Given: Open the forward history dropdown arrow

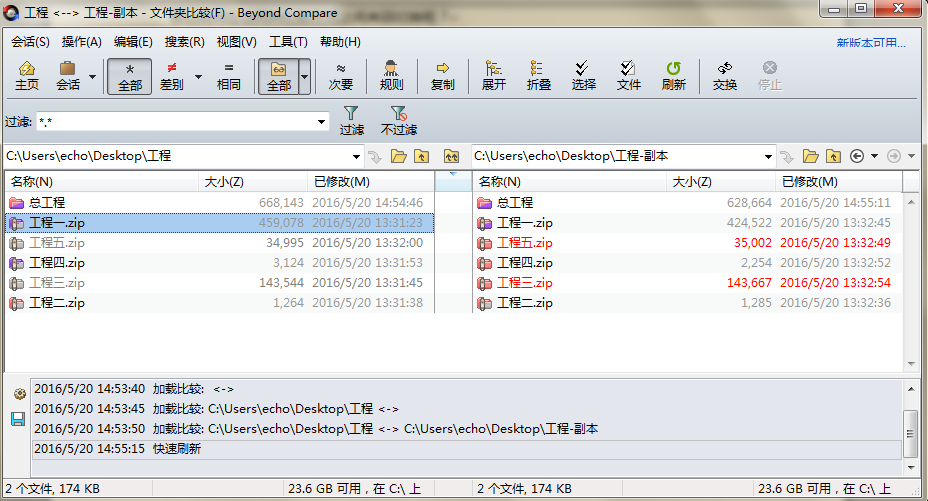Looking at the screenshot, I should point(911,156).
